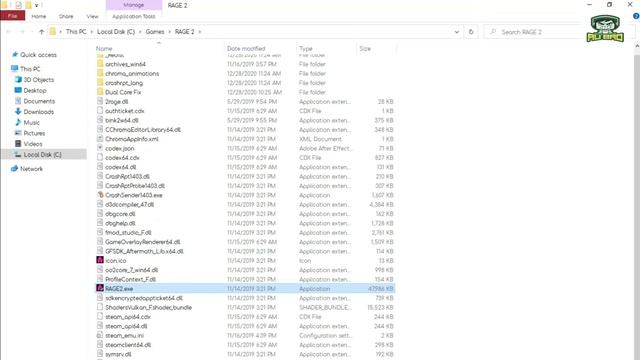Select the crashrpt_lang folder icon

coord(100,82)
